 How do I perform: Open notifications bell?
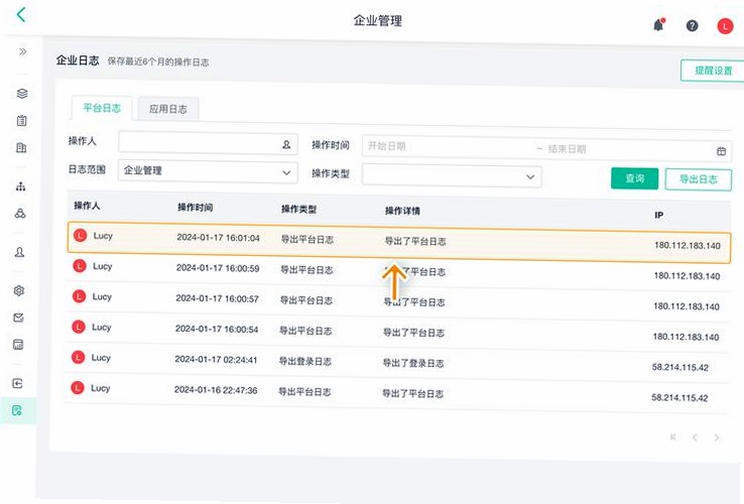click(x=659, y=25)
